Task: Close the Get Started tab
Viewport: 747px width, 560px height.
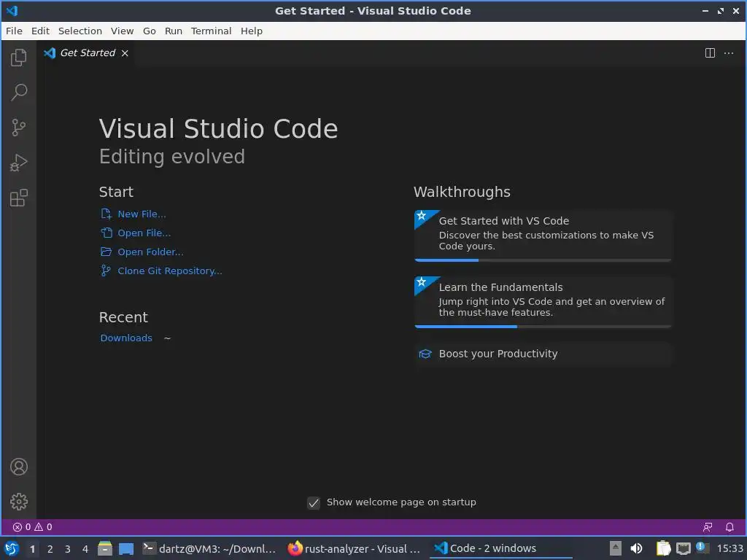Action: pos(125,53)
